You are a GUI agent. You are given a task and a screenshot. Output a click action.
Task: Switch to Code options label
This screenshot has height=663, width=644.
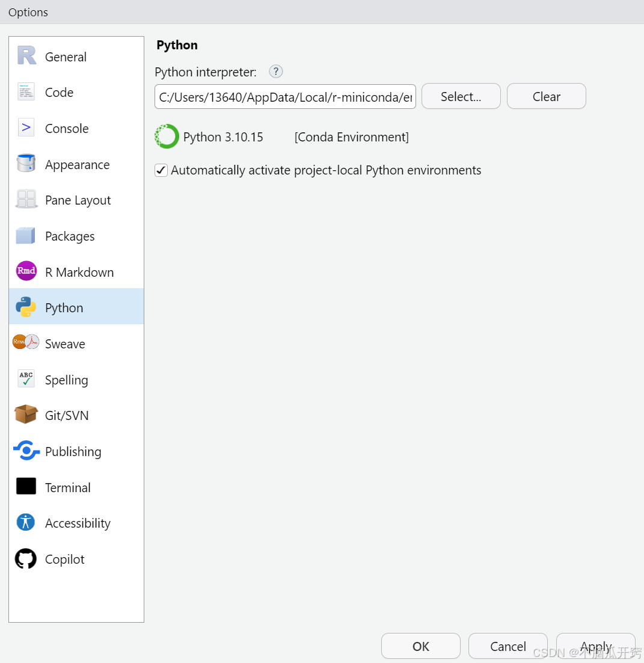click(x=59, y=93)
